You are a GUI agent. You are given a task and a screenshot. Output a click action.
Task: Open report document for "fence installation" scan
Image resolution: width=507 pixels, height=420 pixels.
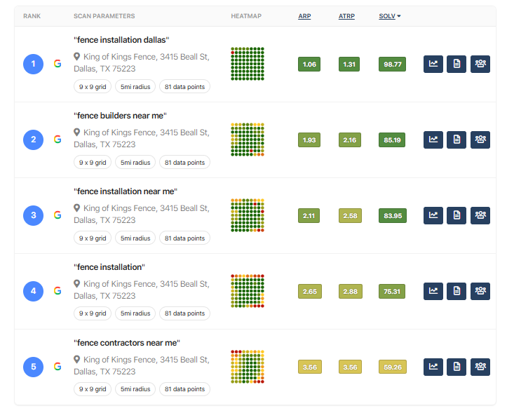(457, 291)
